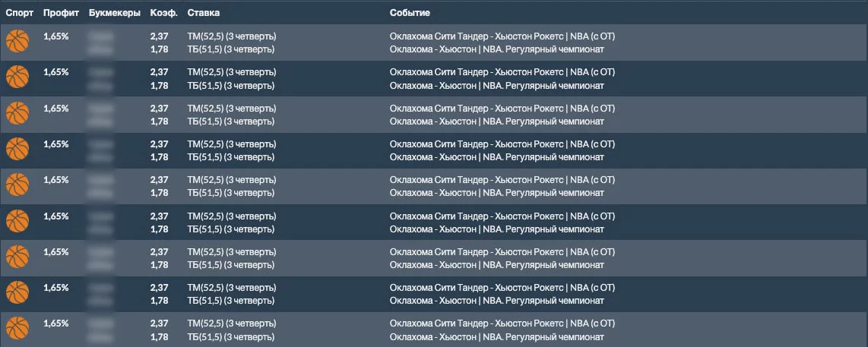Click the basketball icon in the last row
Screen dimensions: 868x347
pyautogui.click(x=17, y=329)
